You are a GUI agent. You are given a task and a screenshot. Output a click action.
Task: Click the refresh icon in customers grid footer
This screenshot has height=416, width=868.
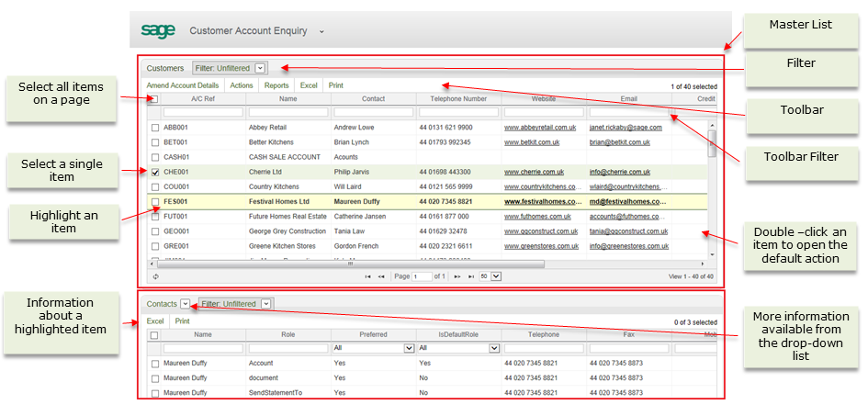[x=155, y=276]
